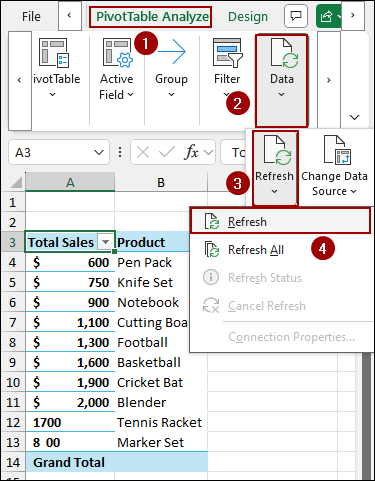Click the Name Box showing A3
Viewport: 375px width, 481px height.
pos(50,152)
